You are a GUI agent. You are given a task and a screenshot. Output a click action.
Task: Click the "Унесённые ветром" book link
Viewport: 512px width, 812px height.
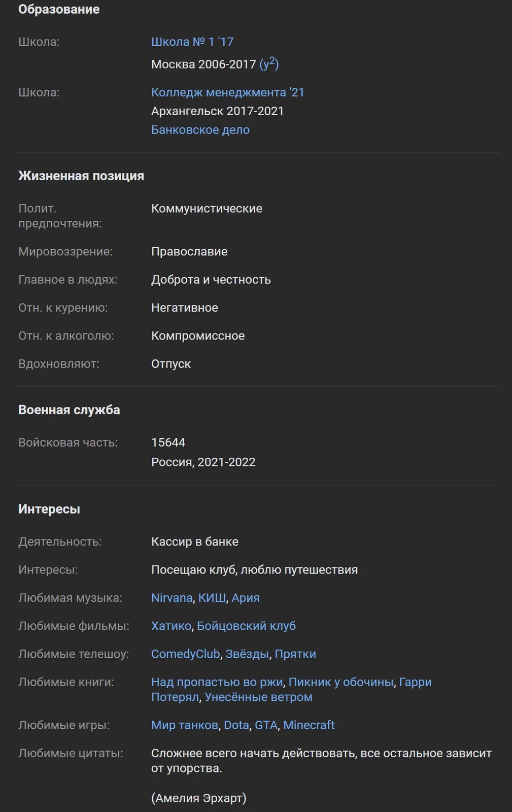[x=259, y=697]
